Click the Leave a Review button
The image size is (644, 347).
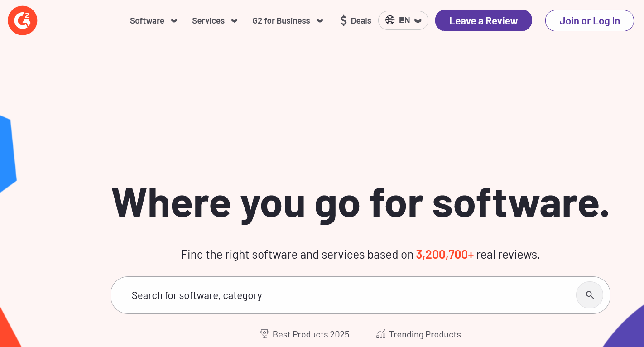[x=484, y=20]
